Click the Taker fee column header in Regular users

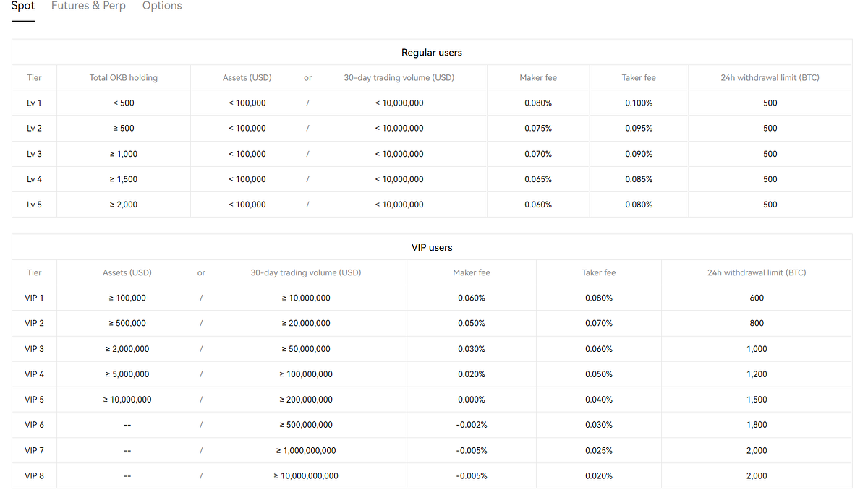[x=638, y=77]
